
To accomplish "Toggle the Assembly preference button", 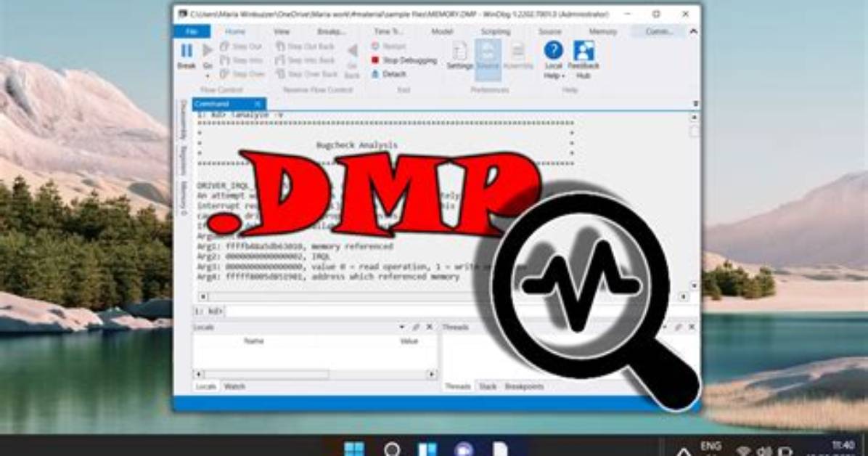I will [517, 55].
